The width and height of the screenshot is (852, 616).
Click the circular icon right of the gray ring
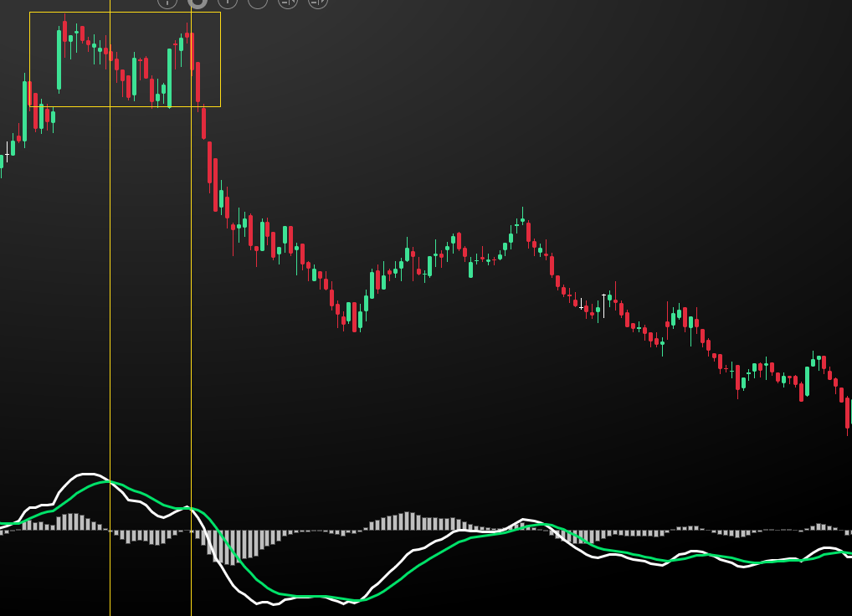point(228,2)
